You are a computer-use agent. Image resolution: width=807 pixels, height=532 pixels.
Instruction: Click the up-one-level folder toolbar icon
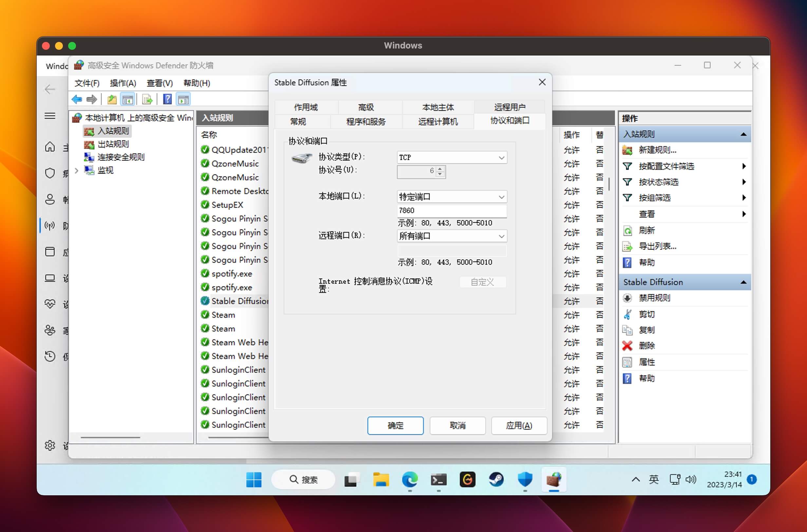(x=112, y=99)
